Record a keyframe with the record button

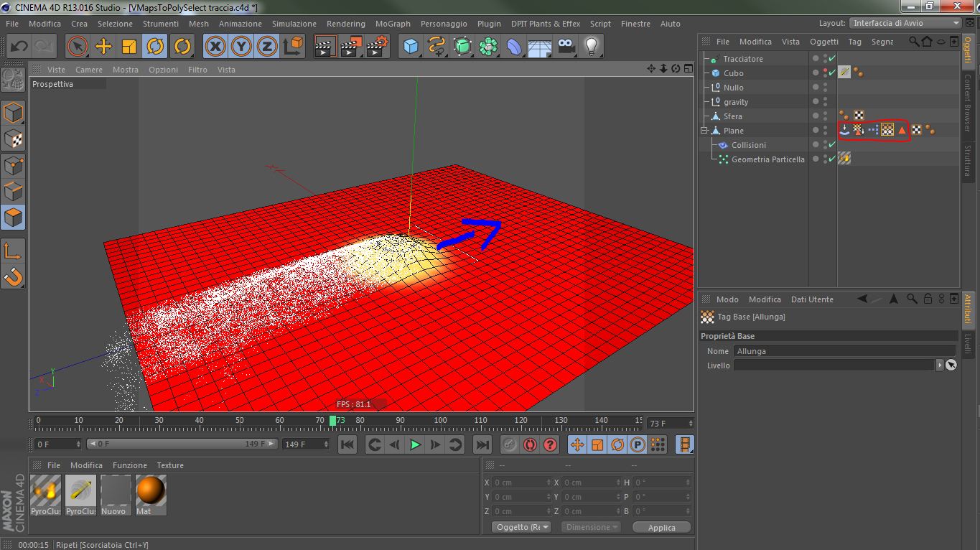(x=509, y=444)
